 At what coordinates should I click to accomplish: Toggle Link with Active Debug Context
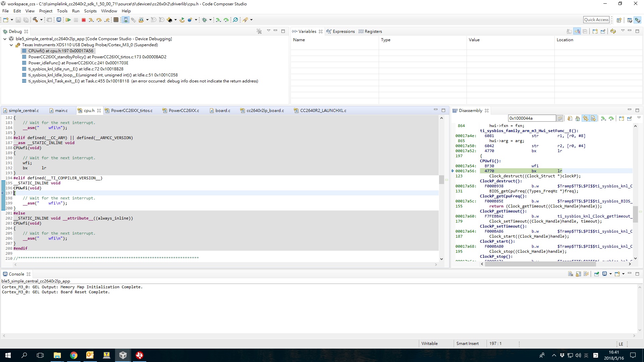pos(585,118)
